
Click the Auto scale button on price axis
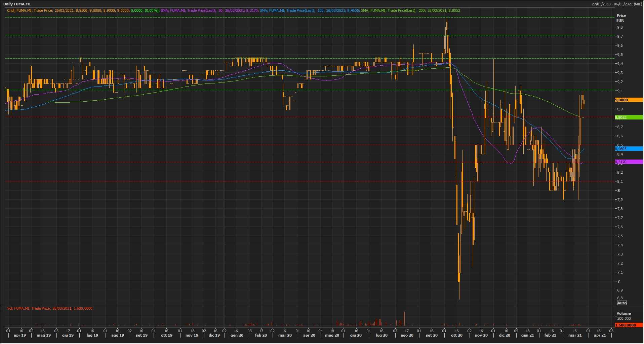622,303
